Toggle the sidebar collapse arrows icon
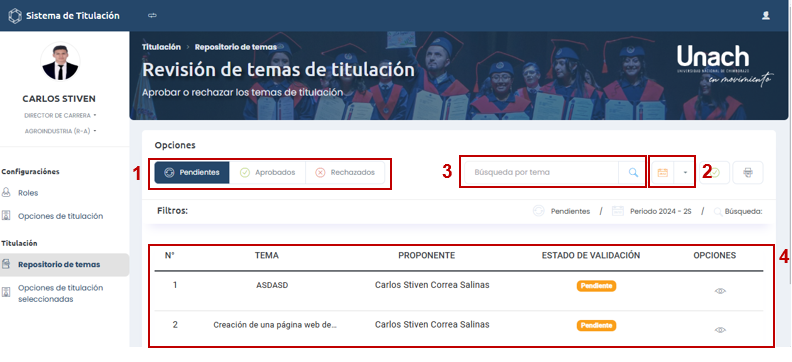 [152, 16]
